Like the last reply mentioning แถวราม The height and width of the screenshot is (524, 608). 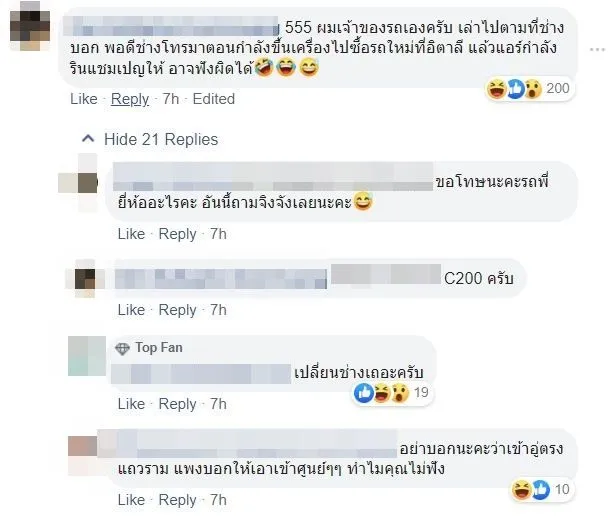tap(131, 500)
